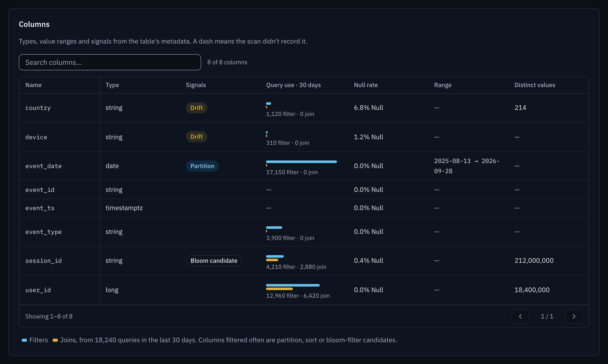Click the 12,960 filter · 6,420 join text
This screenshot has width=608, height=364.
298,296
